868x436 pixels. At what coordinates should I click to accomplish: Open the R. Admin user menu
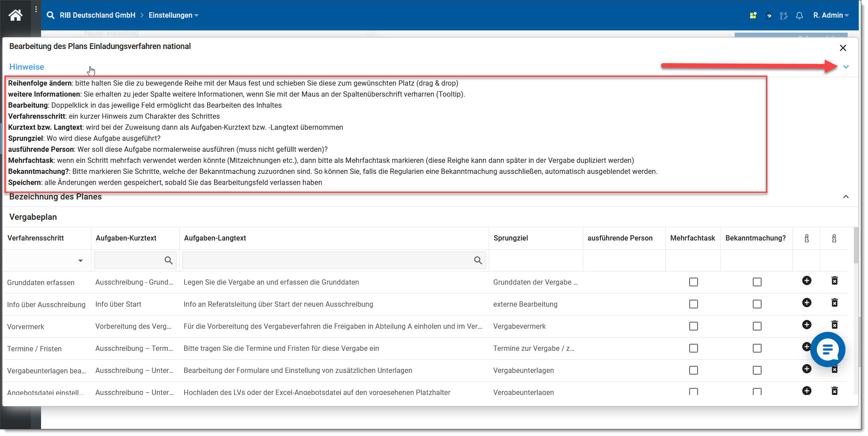(831, 15)
